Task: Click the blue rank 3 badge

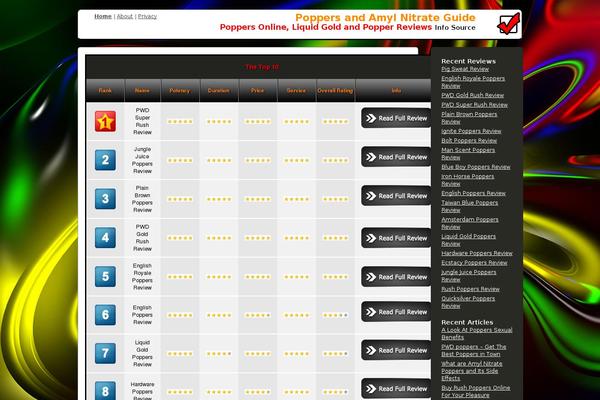Action: click(105, 199)
